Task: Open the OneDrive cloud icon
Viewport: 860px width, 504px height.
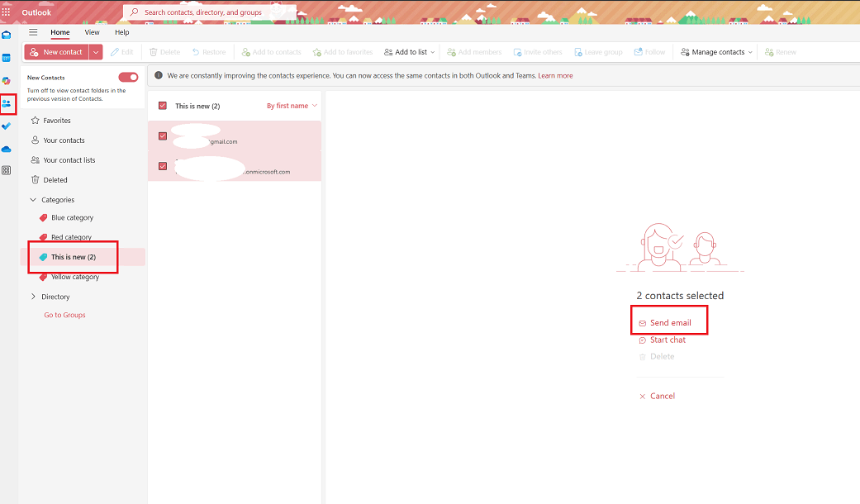Action: pos(6,150)
